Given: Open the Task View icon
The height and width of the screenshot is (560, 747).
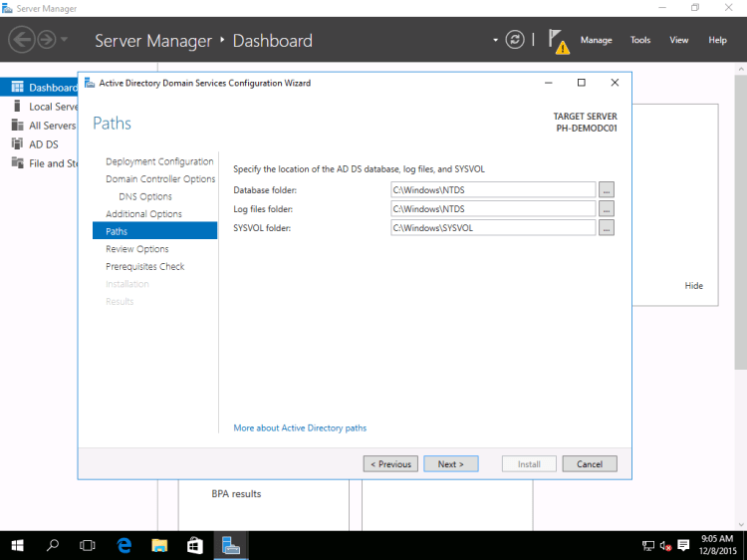Looking at the screenshot, I should pyautogui.click(x=88, y=545).
